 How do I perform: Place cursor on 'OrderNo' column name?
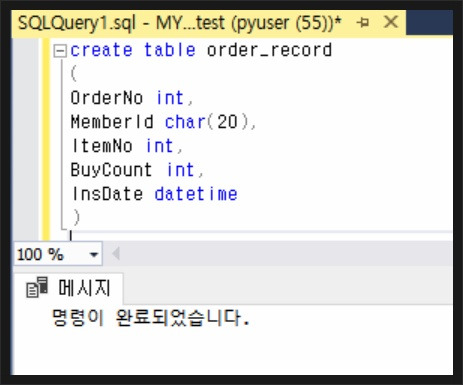pos(107,98)
